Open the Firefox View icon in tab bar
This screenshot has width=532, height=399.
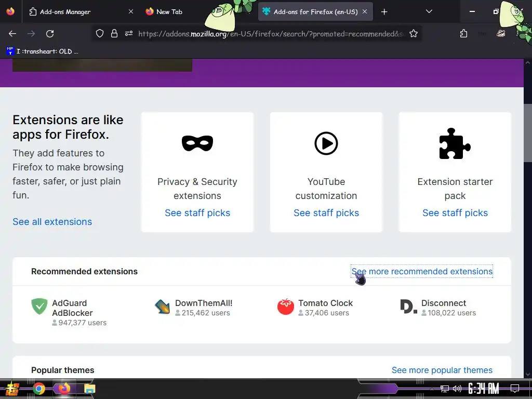tap(10, 11)
